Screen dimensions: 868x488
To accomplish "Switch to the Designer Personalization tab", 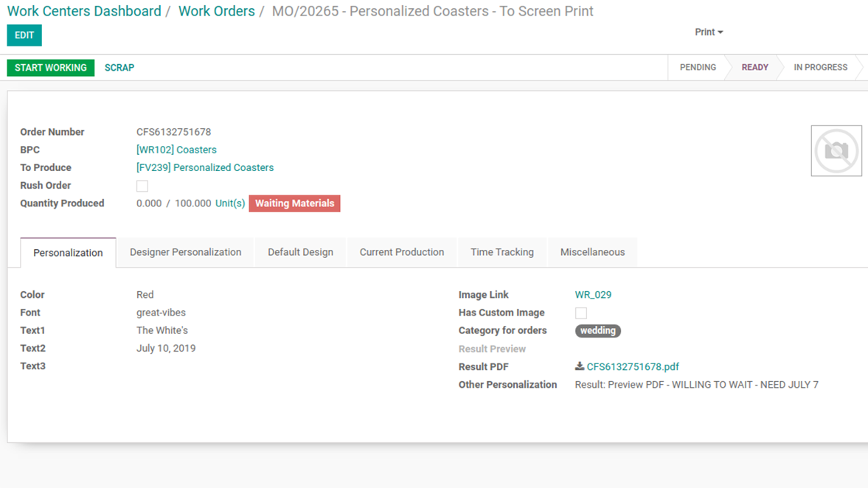I will click(x=185, y=252).
